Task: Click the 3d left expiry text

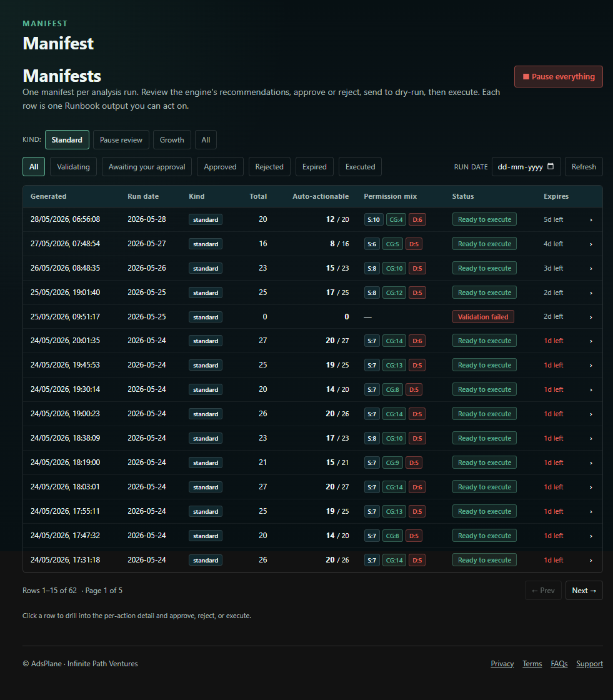Action: point(553,268)
